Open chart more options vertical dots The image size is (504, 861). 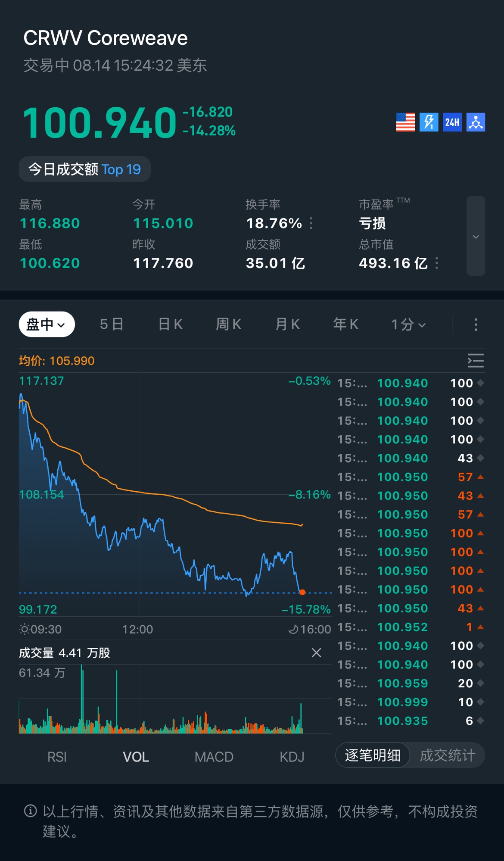coord(476,324)
